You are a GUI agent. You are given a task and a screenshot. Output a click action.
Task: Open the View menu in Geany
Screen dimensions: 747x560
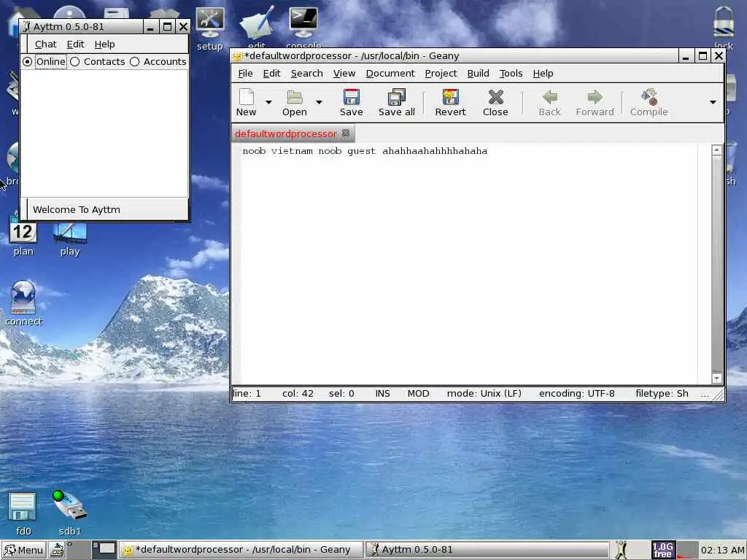point(344,74)
